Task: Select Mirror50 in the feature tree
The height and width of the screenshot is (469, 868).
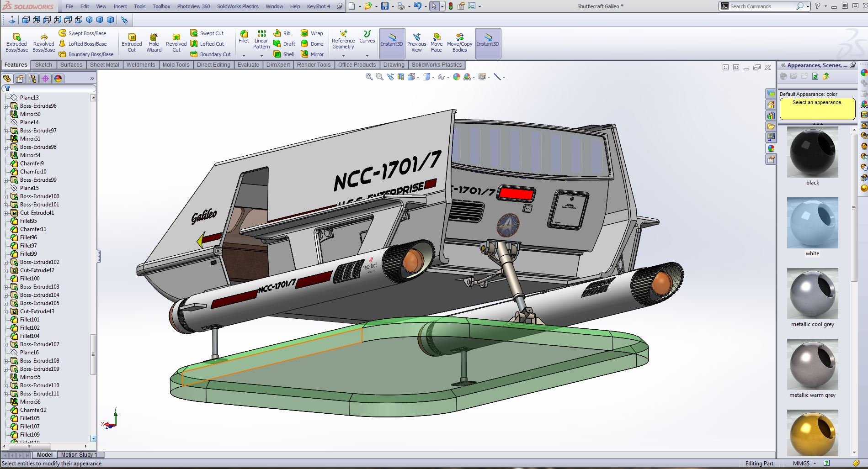Action: click(30, 114)
